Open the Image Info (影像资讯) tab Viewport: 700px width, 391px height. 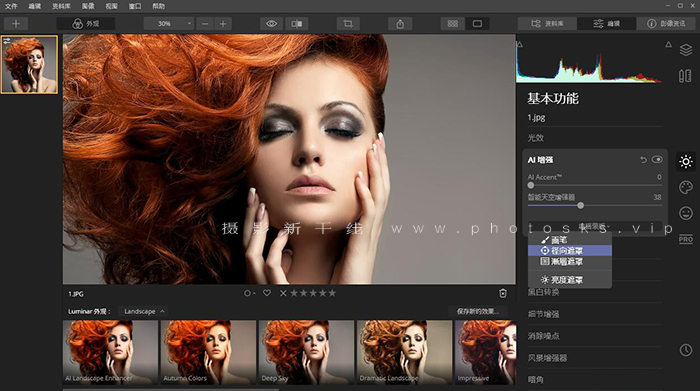tap(666, 24)
